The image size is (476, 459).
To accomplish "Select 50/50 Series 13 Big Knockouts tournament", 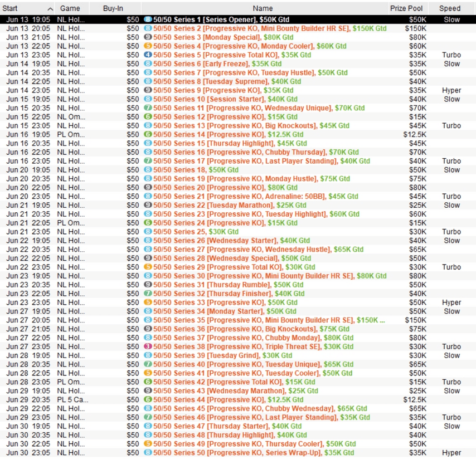I will pyautogui.click(x=238, y=125).
